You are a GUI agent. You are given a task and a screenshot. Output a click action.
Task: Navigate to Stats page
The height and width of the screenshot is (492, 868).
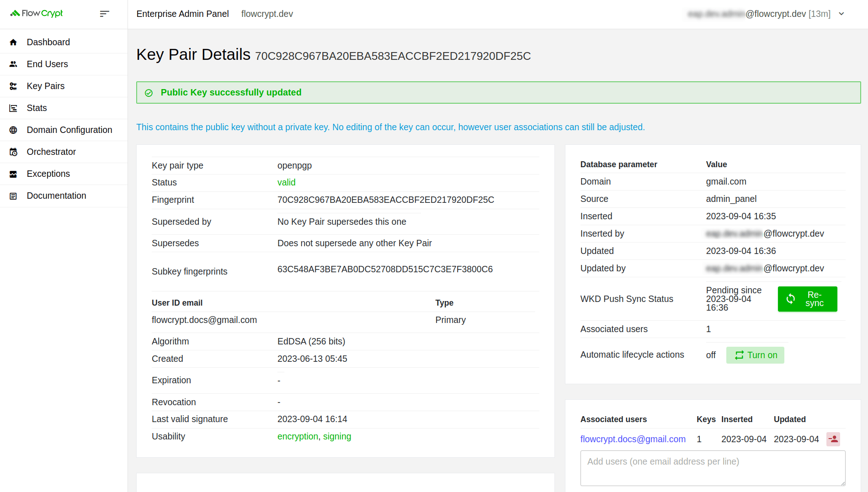(x=64, y=108)
